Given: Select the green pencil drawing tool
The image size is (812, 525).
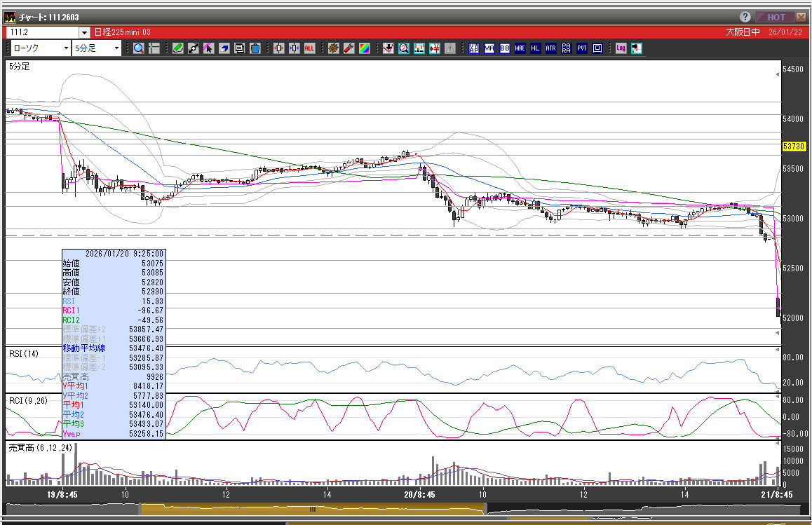Looking at the screenshot, I should coord(177,48).
